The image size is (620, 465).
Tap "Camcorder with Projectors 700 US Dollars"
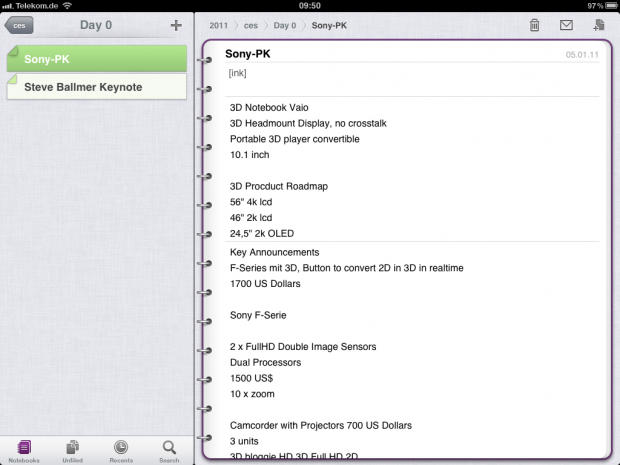(321, 425)
